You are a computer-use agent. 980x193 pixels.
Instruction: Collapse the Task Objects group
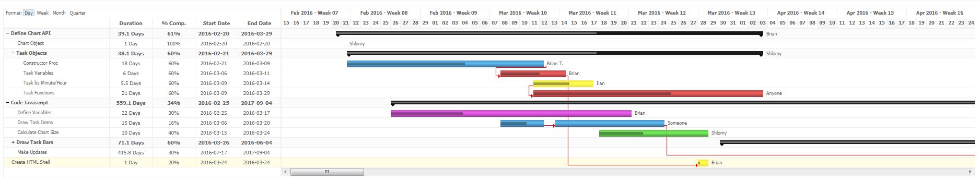click(13, 53)
